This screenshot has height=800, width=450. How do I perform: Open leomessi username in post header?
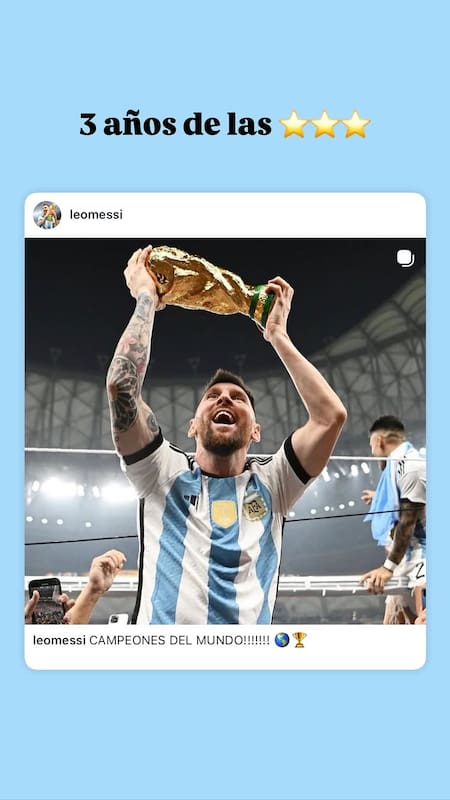tap(96, 215)
